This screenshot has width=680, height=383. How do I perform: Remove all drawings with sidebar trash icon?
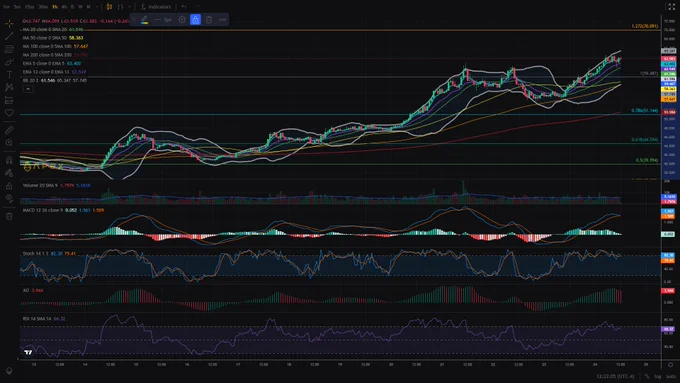click(9, 216)
